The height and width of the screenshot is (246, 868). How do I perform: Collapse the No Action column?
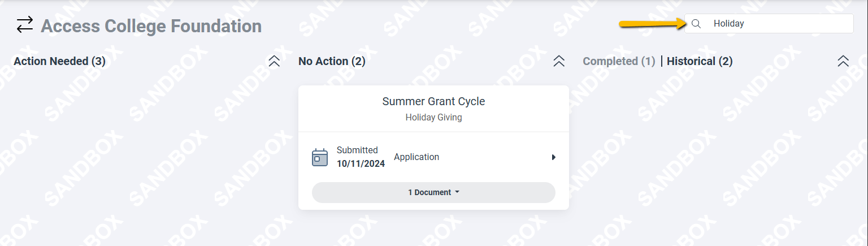(x=559, y=61)
